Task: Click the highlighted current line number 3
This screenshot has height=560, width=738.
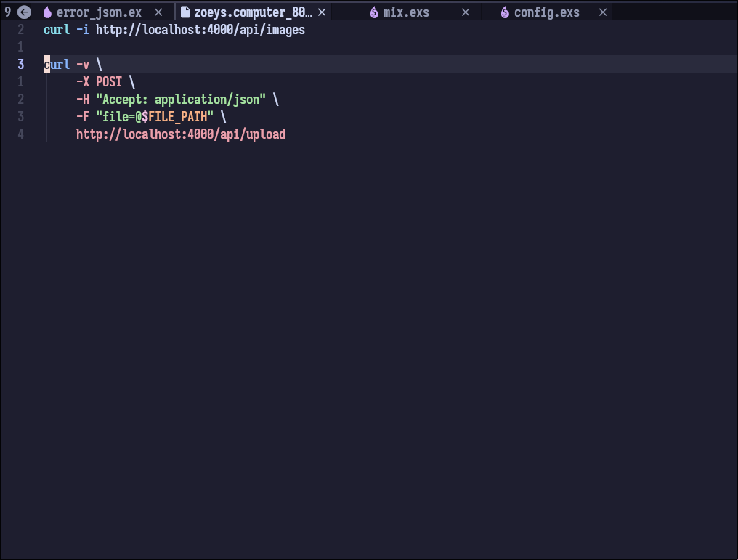Action: tap(21, 65)
